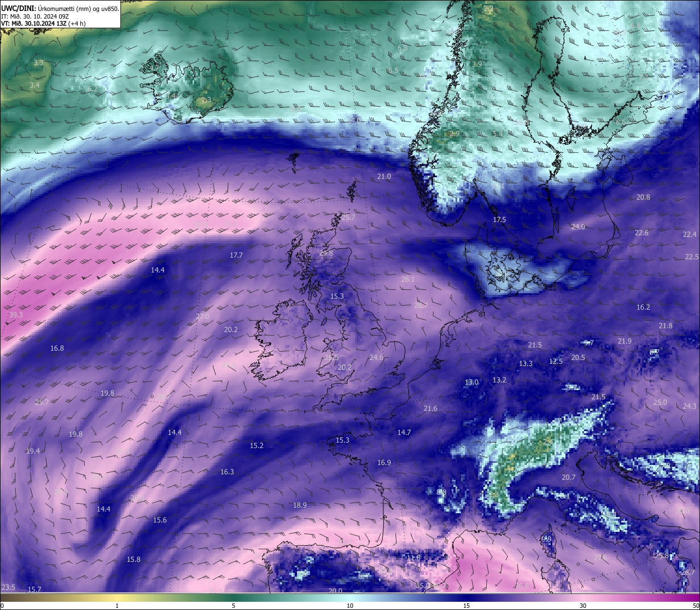The image size is (700, 610).
Task: Click the 12.5 value label
Action: (x=556, y=361)
